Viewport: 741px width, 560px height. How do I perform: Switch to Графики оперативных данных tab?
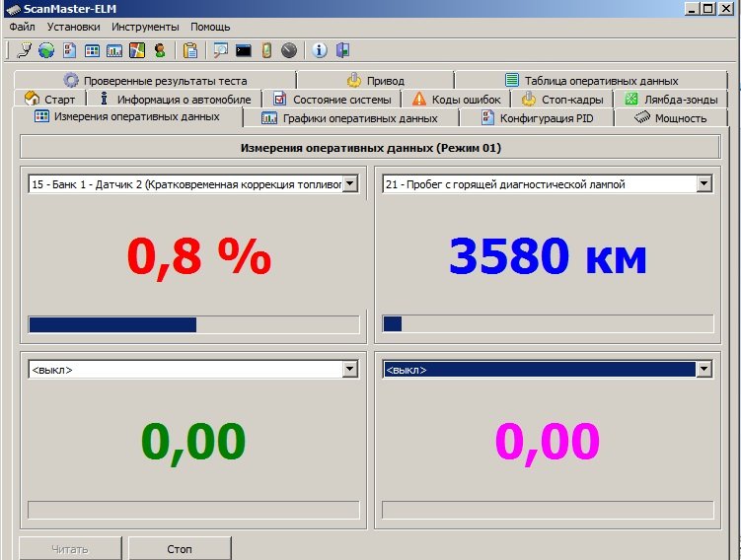point(350,118)
